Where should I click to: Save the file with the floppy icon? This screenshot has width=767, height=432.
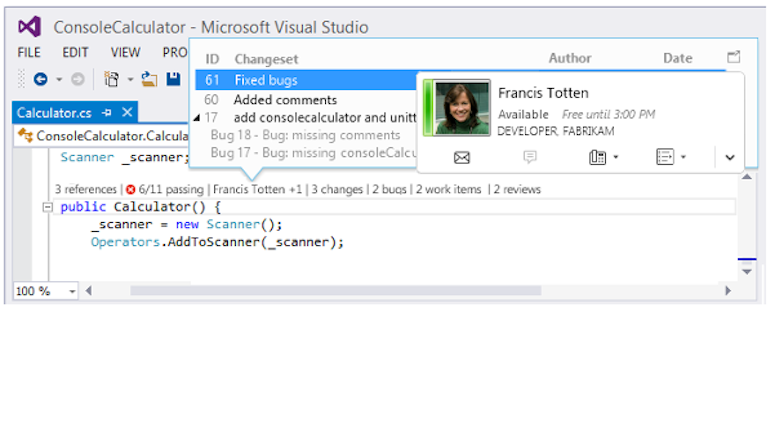click(173, 79)
